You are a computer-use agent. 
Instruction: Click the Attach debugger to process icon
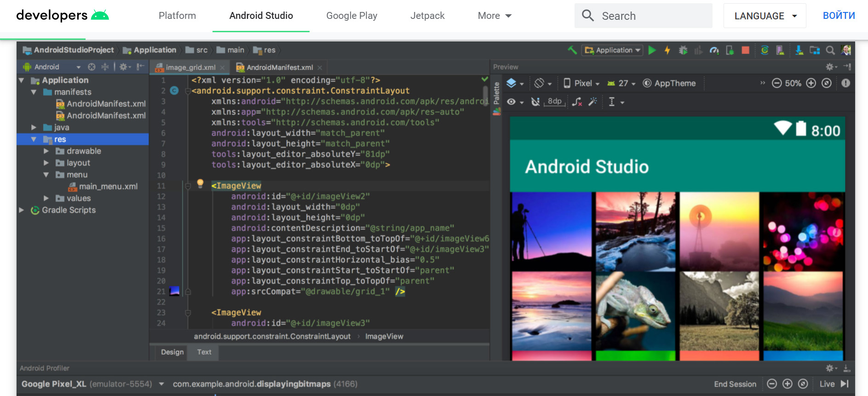[730, 50]
